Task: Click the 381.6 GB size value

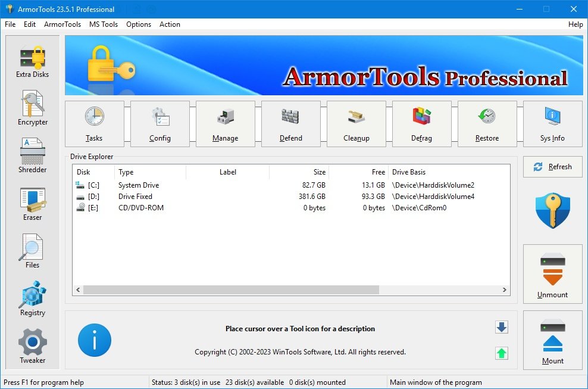Action: coord(312,197)
